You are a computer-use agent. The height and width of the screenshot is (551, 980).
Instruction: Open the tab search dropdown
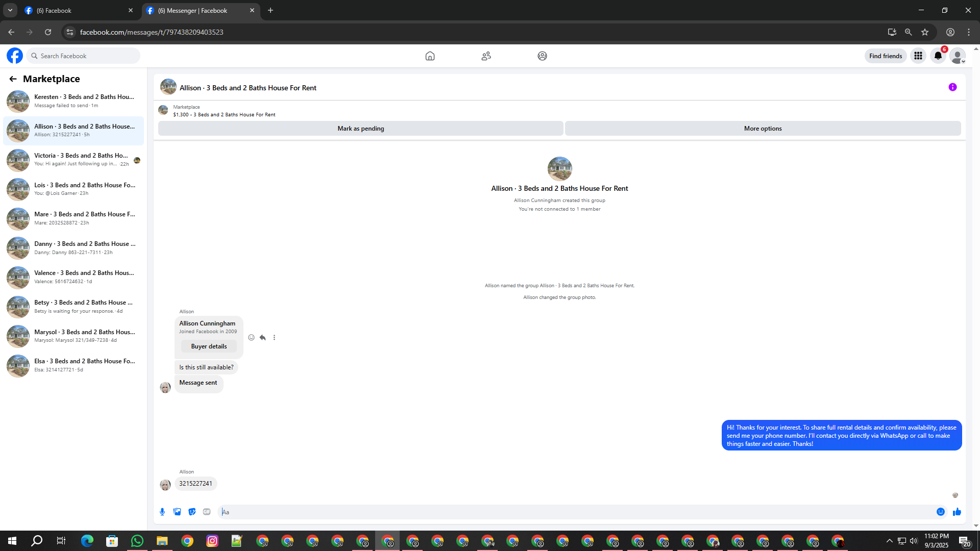10,10
